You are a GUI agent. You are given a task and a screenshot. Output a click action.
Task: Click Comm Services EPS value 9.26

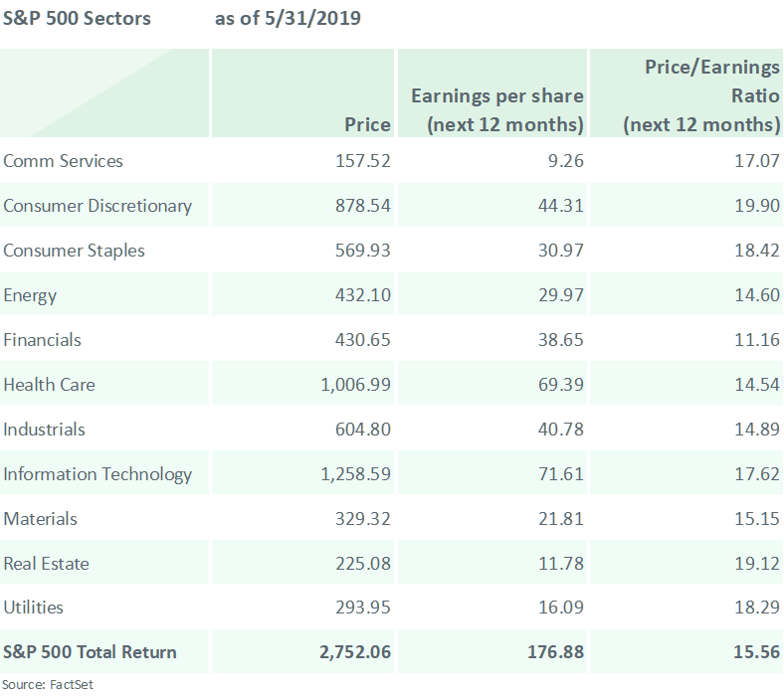[565, 161]
